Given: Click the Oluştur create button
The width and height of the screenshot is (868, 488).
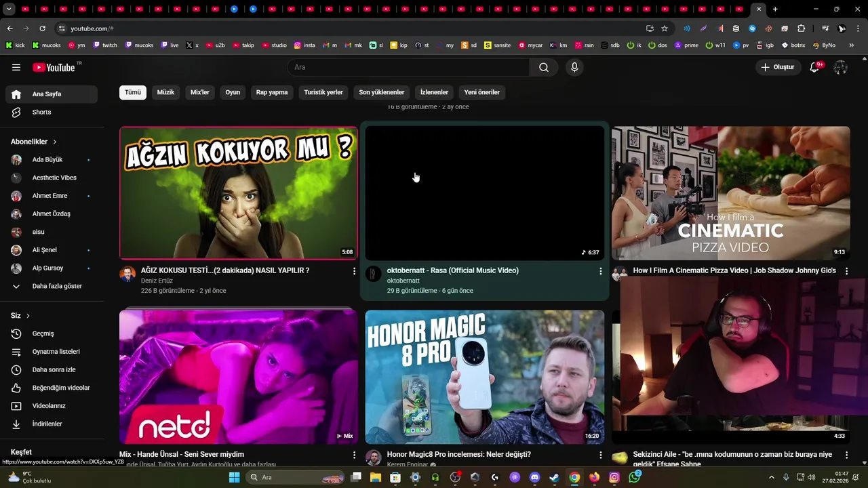Looking at the screenshot, I should click(x=777, y=67).
